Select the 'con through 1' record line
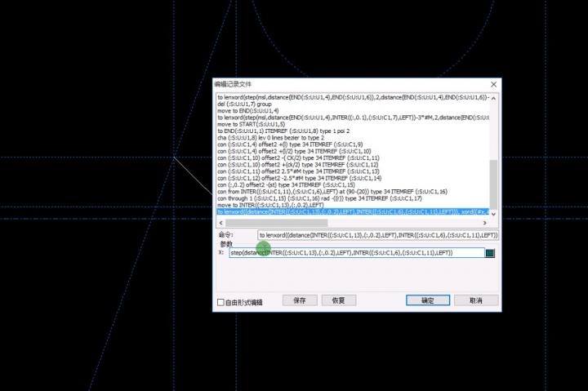The height and width of the screenshot is (391, 588). (318, 198)
